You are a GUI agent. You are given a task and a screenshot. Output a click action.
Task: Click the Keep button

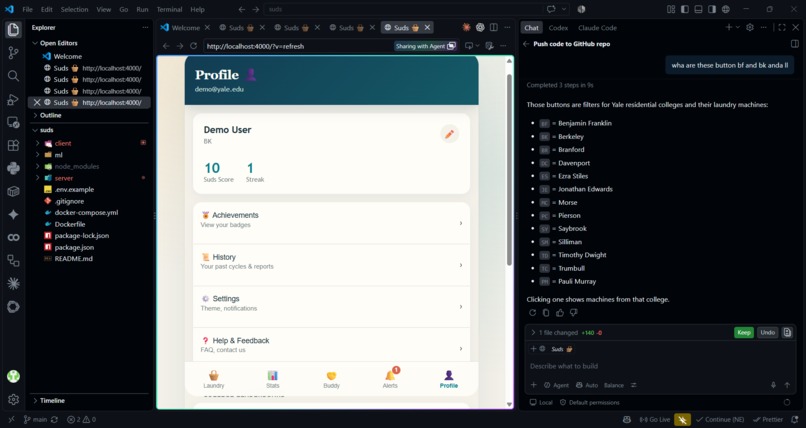point(744,332)
